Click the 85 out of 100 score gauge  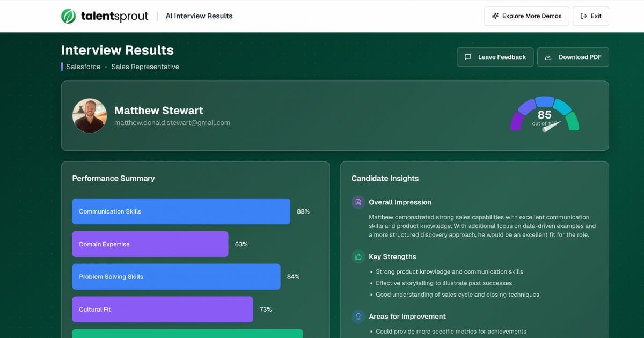(x=544, y=114)
